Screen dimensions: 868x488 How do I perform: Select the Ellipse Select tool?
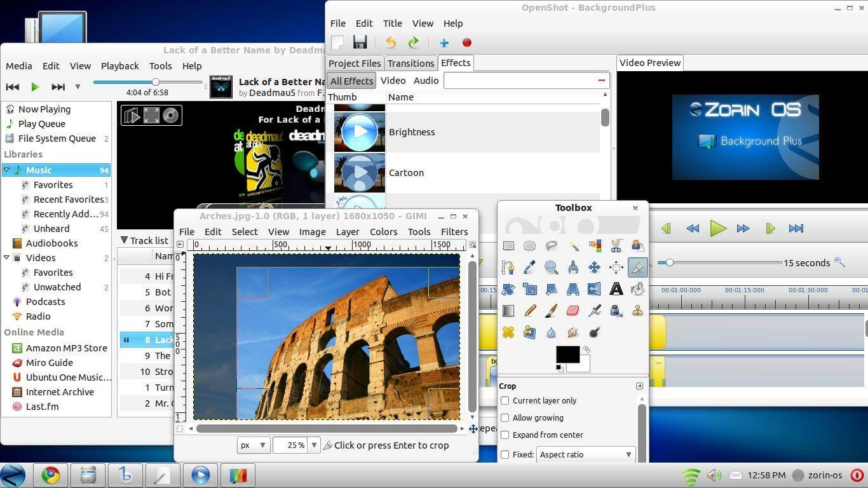(529, 246)
